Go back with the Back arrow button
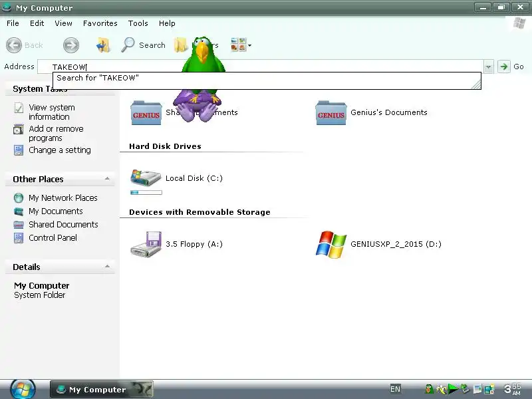The width and height of the screenshot is (532, 399). [14, 45]
